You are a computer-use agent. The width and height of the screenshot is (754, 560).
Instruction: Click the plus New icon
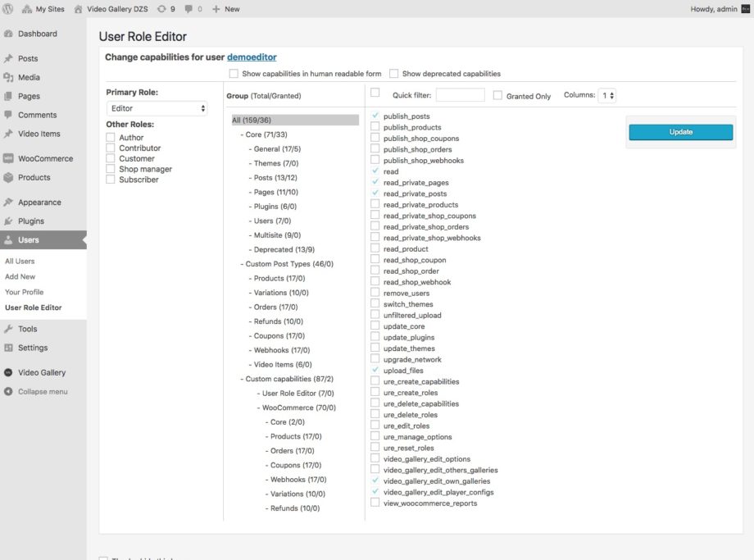click(x=216, y=9)
